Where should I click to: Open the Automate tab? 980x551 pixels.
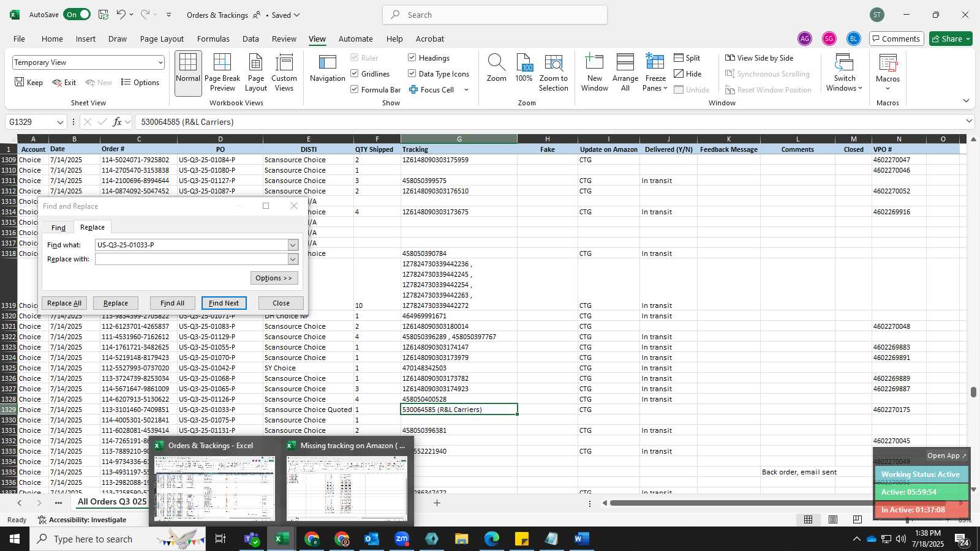click(355, 39)
